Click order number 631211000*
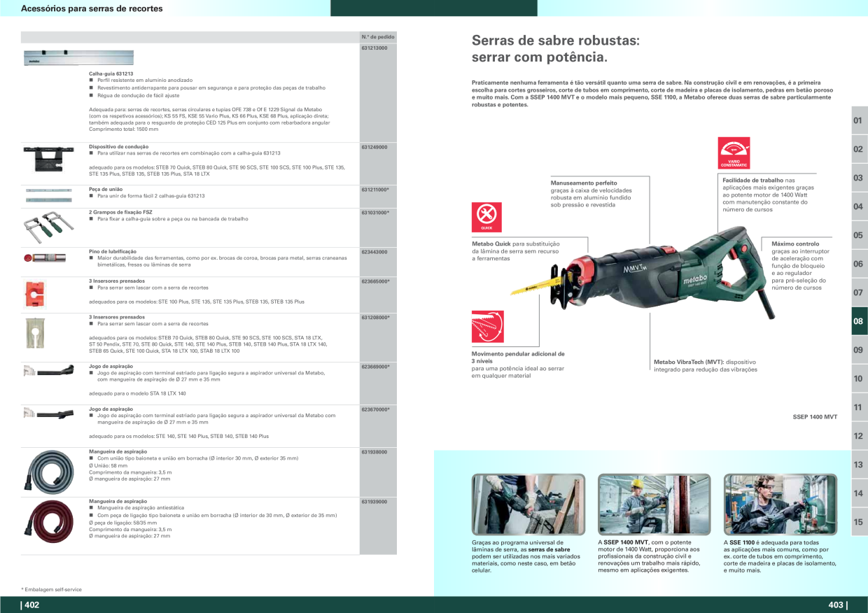868x613 pixels. click(375, 189)
